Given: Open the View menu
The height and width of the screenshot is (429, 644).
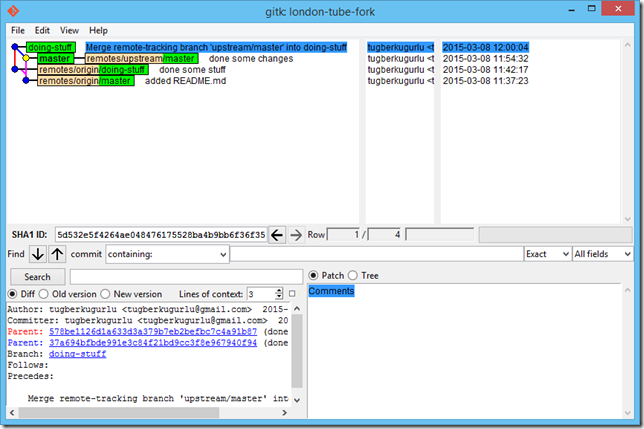Looking at the screenshot, I should 69,30.
